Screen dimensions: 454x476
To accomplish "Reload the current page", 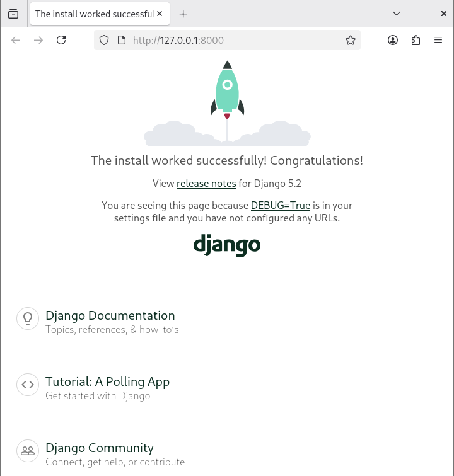I will tap(61, 40).
